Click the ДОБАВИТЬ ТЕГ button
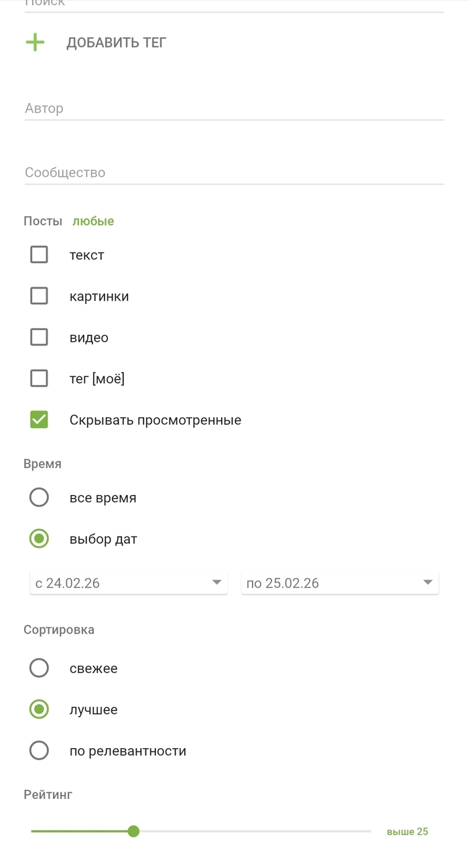The height and width of the screenshot is (868, 469). pyautogui.click(x=116, y=43)
